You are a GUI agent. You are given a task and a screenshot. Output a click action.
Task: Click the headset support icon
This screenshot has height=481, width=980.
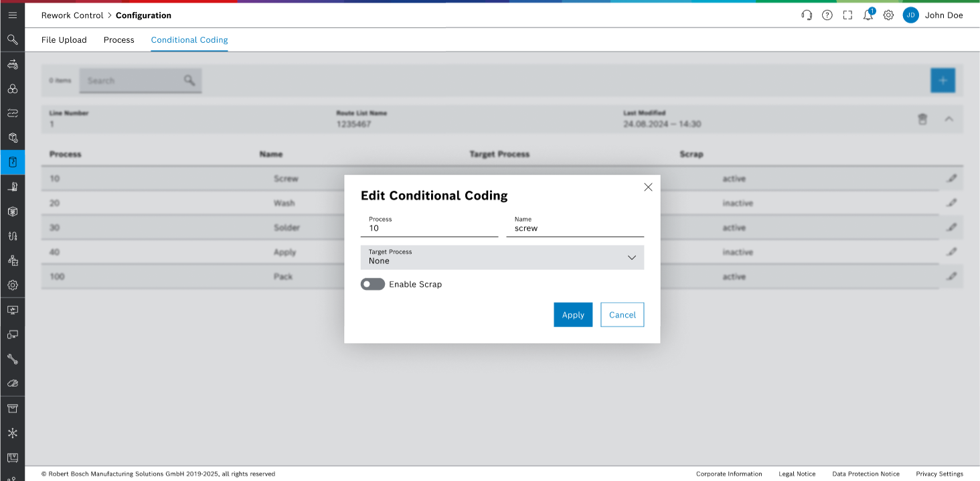[x=807, y=15]
